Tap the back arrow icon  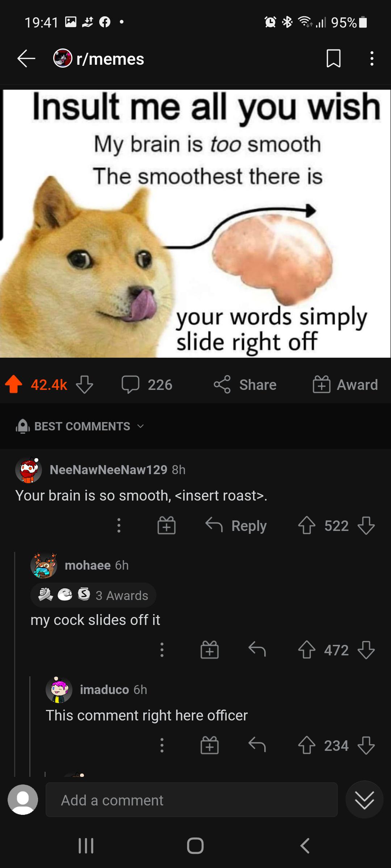tap(26, 59)
